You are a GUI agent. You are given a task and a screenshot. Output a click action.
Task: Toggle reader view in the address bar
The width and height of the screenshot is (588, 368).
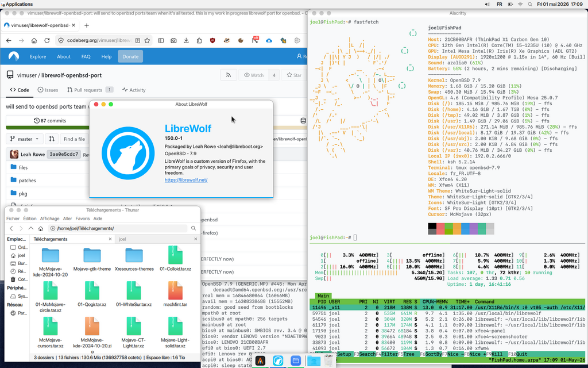point(138,41)
